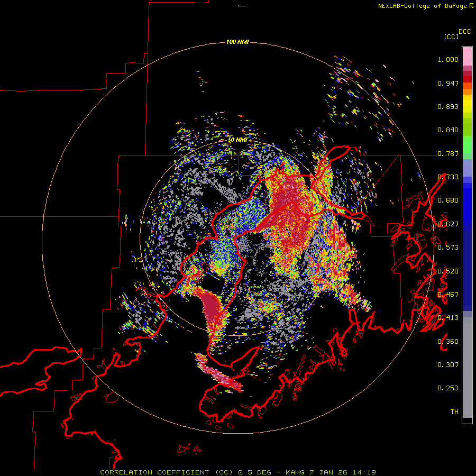The image size is (476, 476).
Task: Select the 0.573 legend value
Action: pyautogui.click(x=448, y=247)
